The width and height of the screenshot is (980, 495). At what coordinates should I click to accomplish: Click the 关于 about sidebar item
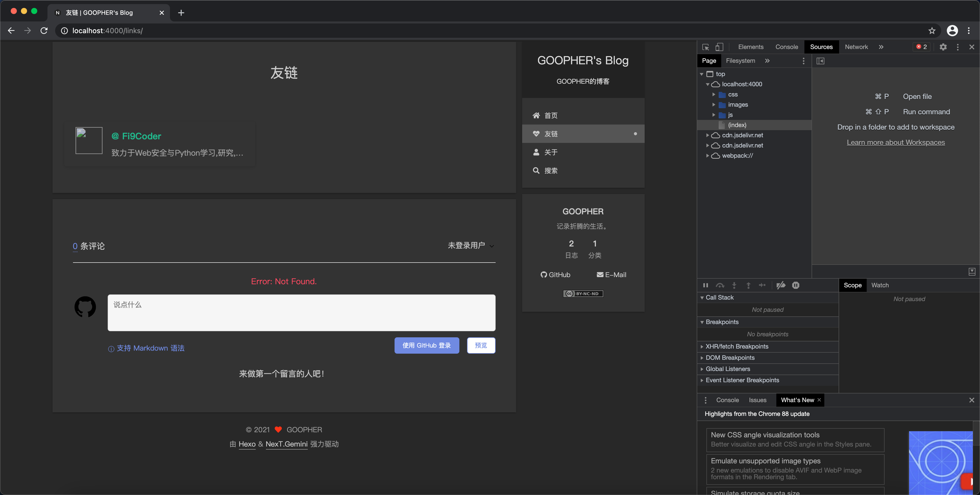click(583, 152)
